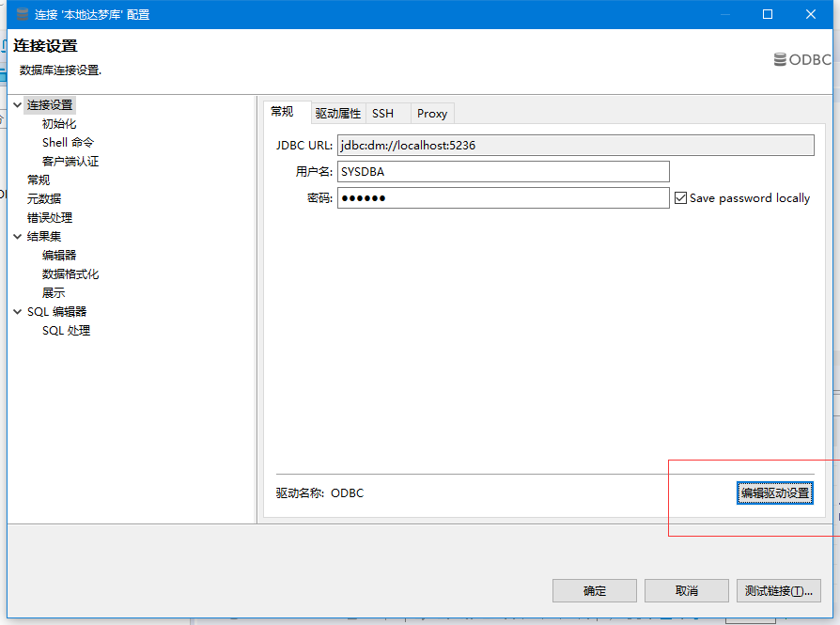
Task: Confirm with the 确定 button
Action: pyautogui.click(x=595, y=590)
